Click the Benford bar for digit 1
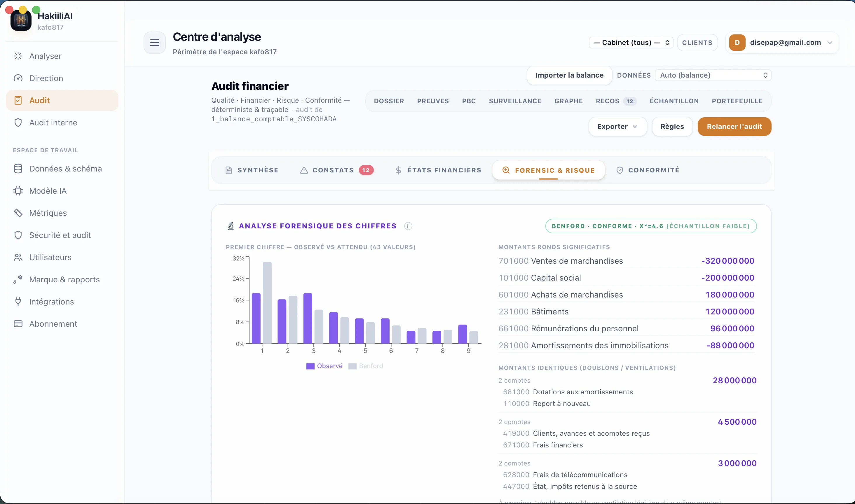Image resolution: width=855 pixels, height=504 pixels. point(267,302)
